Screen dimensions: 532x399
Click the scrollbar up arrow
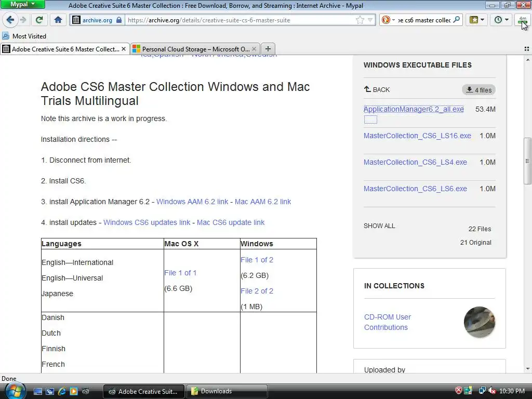coord(527,60)
